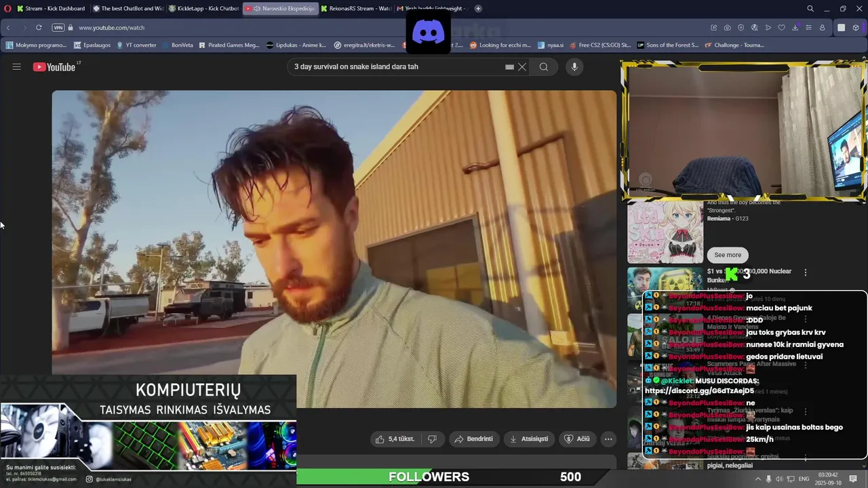Clear the YouTube search query
The height and width of the screenshot is (488, 868).
522,67
